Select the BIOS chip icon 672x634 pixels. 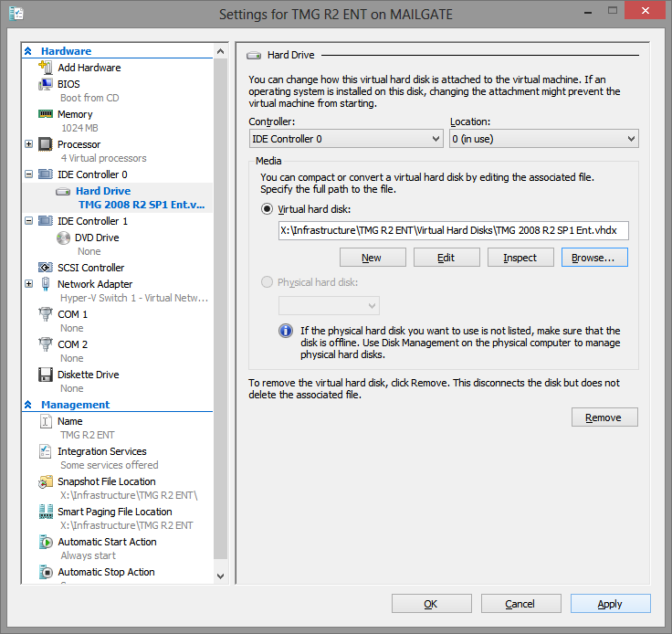46,84
